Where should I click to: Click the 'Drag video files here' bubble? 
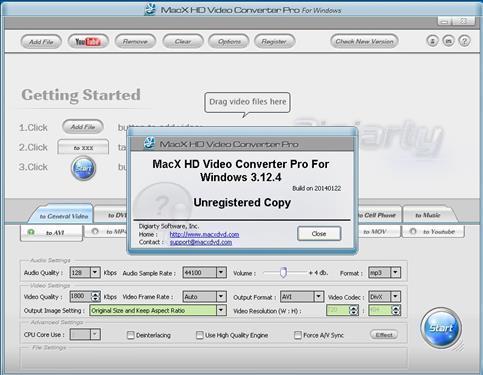pos(247,102)
